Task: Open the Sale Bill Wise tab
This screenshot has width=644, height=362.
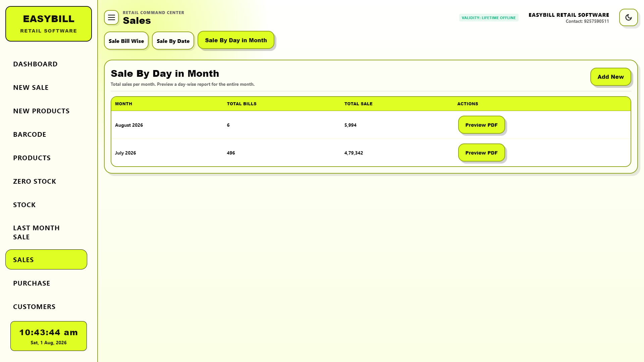Action: pos(126,41)
